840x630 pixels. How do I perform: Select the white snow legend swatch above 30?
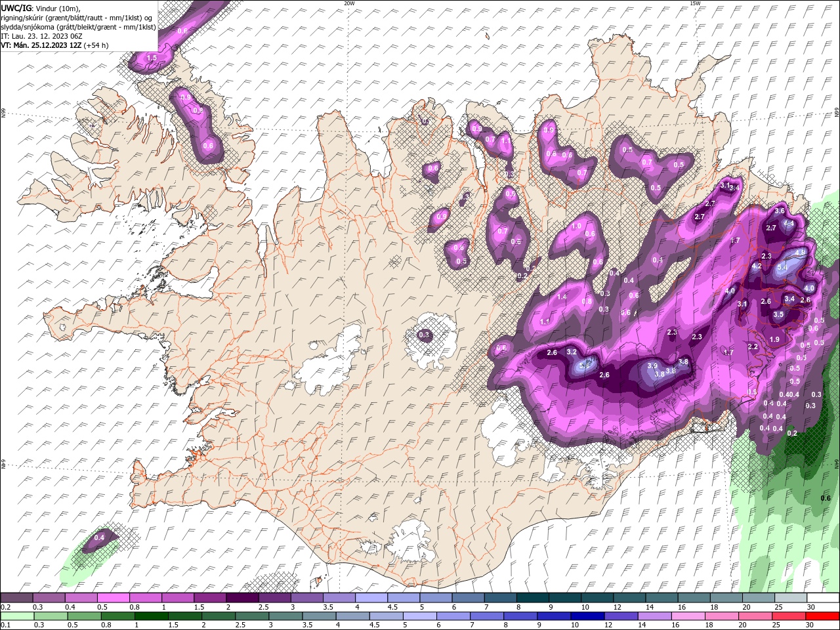[823, 598]
